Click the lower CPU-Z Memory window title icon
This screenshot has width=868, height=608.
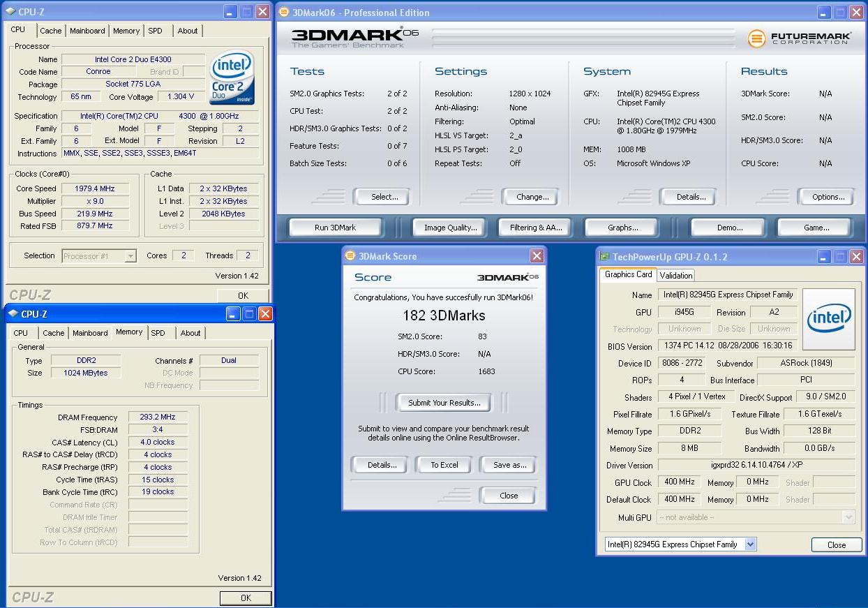coord(13,314)
